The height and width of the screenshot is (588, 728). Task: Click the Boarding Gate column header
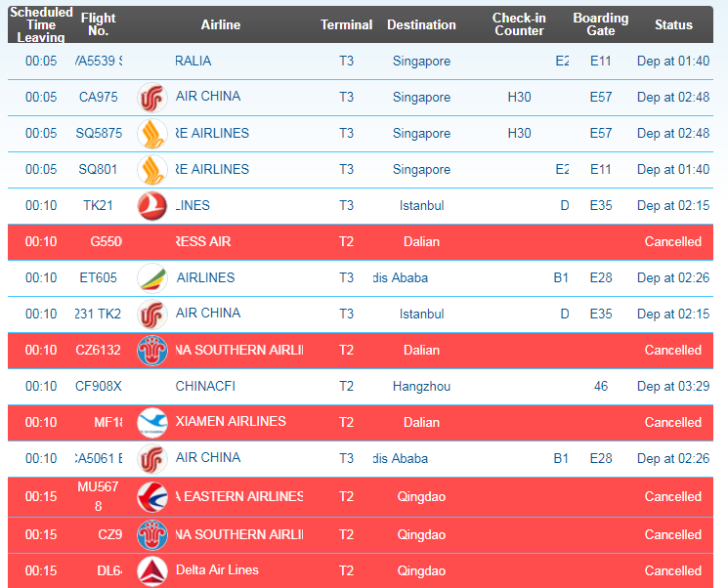click(600, 24)
